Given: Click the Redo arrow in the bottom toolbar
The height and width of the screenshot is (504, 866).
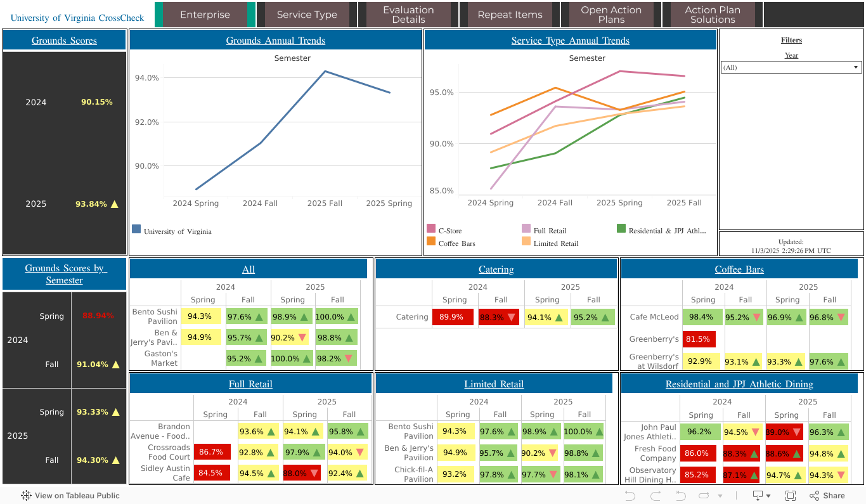Looking at the screenshot, I should pos(656,495).
